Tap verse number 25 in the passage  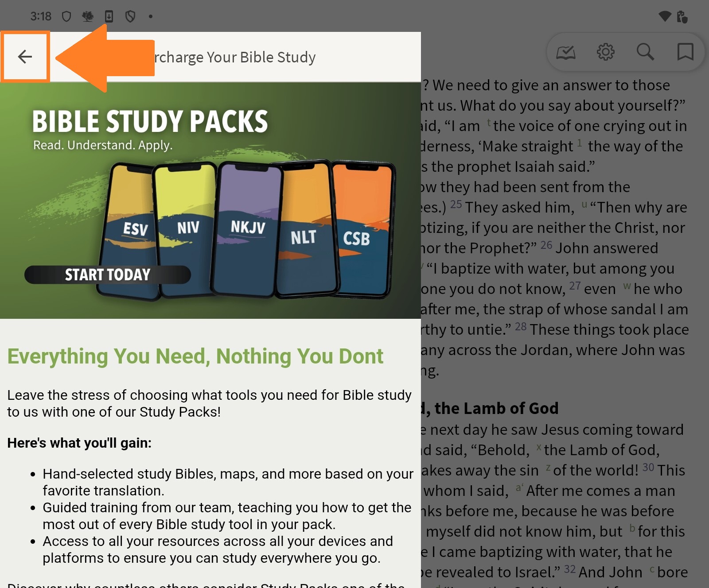[x=456, y=205]
